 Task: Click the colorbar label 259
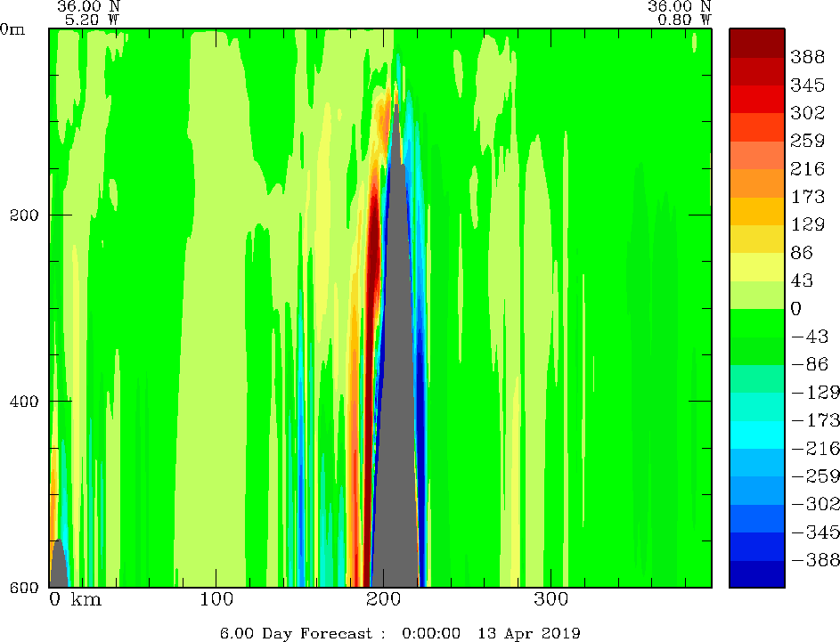[807, 141]
